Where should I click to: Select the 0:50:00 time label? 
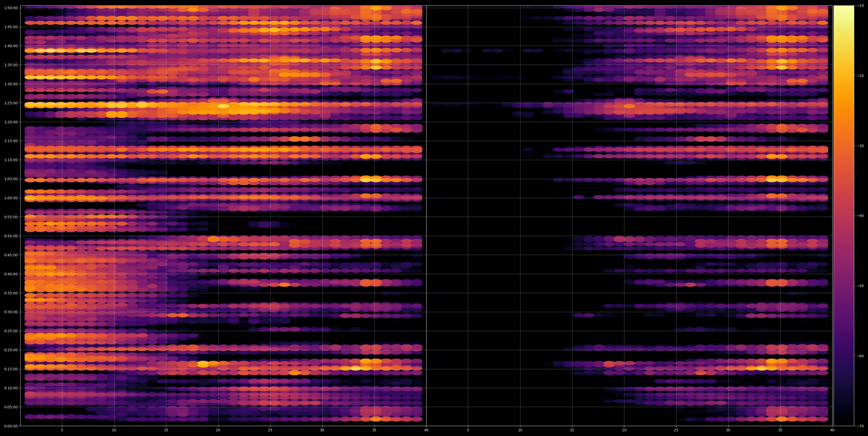click(11, 236)
